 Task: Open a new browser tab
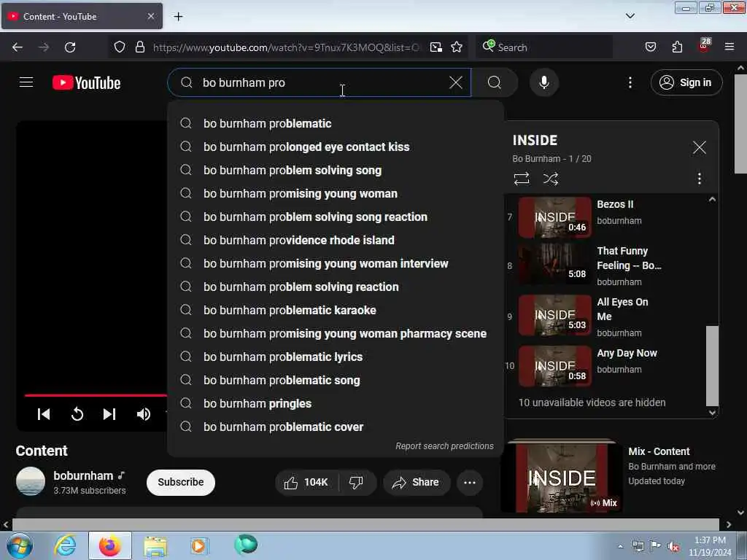pyautogui.click(x=178, y=17)
